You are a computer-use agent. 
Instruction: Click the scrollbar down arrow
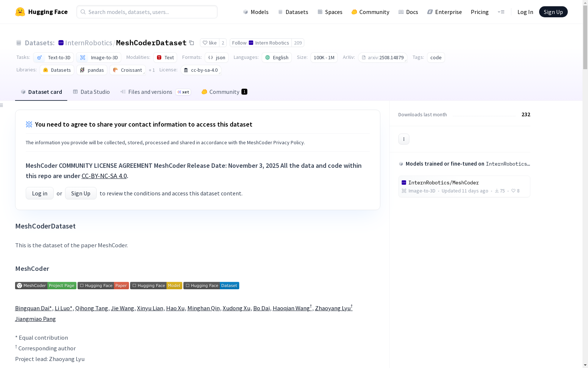585,365
